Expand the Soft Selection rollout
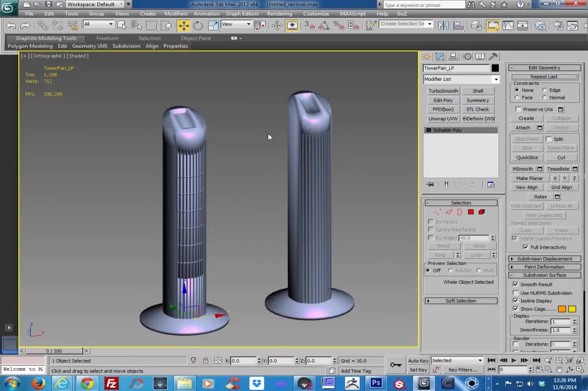Image resolution: width=588 pixels, height=391 pixels. point(461,301)
